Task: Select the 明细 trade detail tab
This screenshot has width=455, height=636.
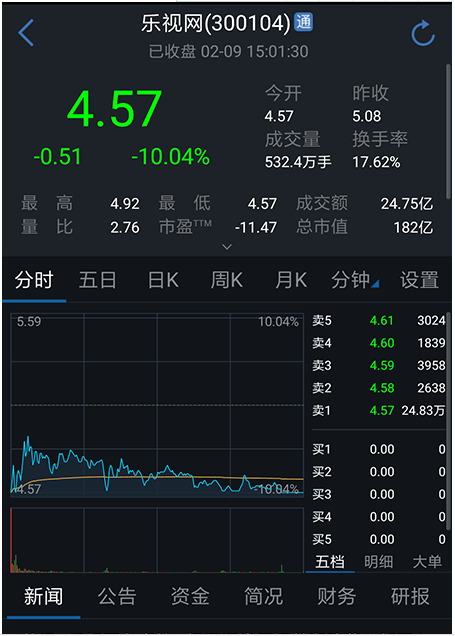Action: 378,562
